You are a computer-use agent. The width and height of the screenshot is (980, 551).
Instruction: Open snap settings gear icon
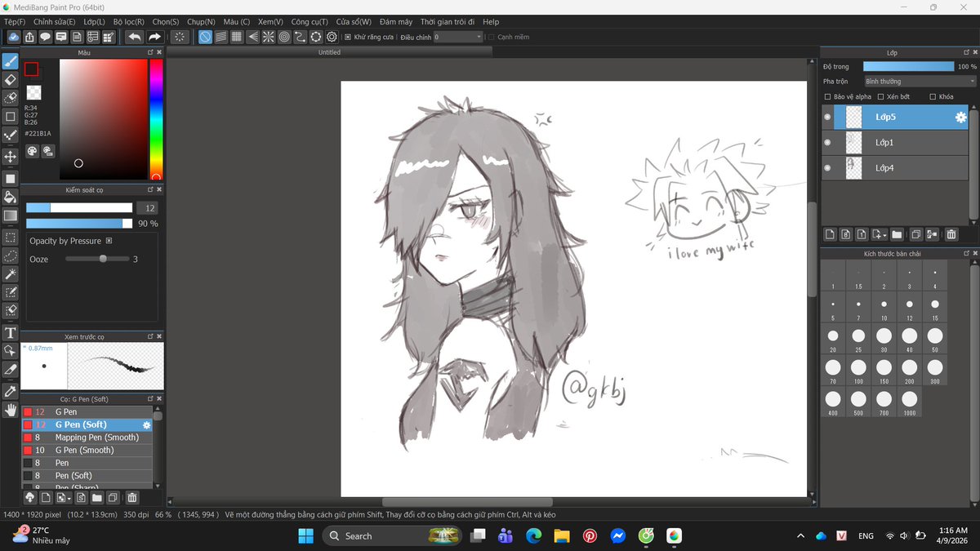click(332, 37)
